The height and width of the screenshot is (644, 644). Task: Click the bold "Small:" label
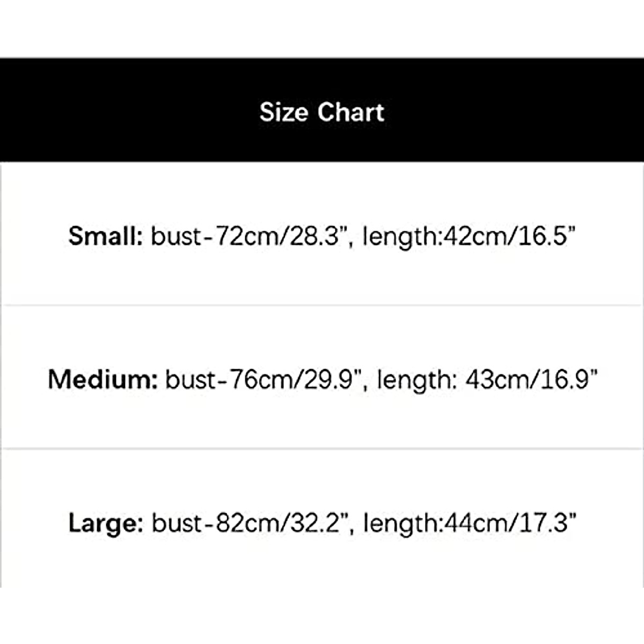click(105, 236)
